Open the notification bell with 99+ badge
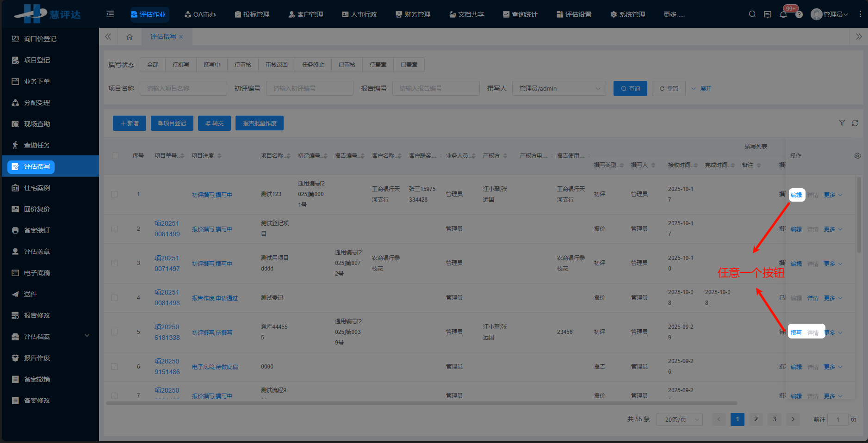 pyautogui.click(x=783, y=14)
